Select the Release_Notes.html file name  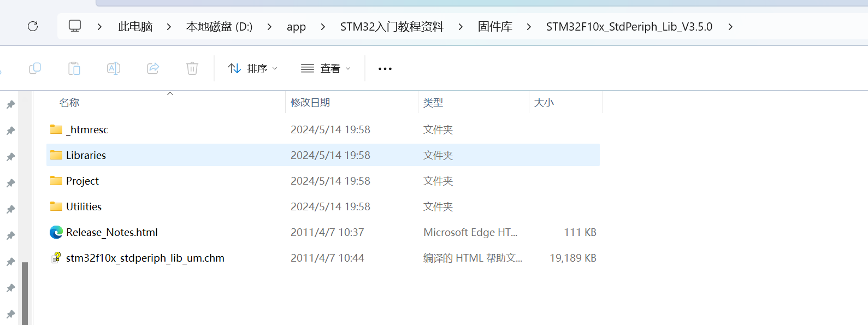112,232
